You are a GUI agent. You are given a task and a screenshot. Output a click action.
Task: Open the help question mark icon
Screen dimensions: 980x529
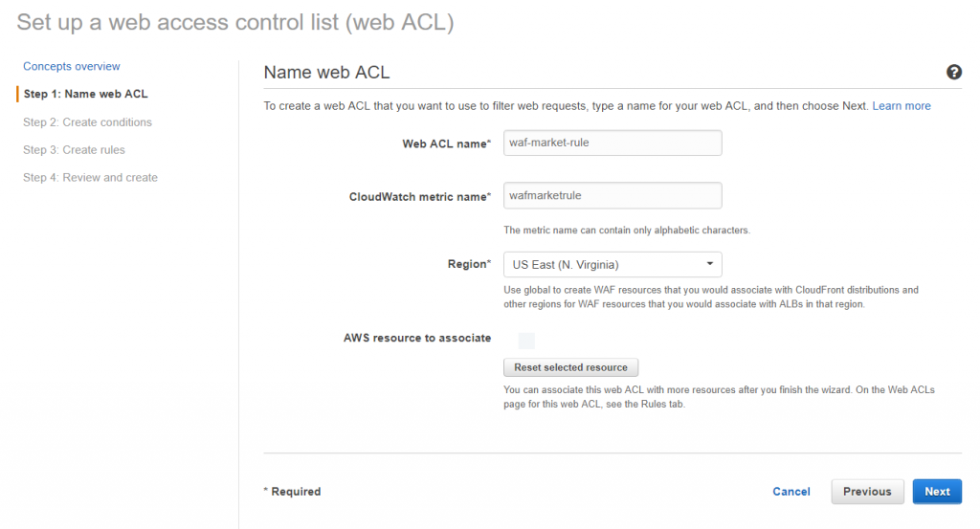tap(954, 73)
